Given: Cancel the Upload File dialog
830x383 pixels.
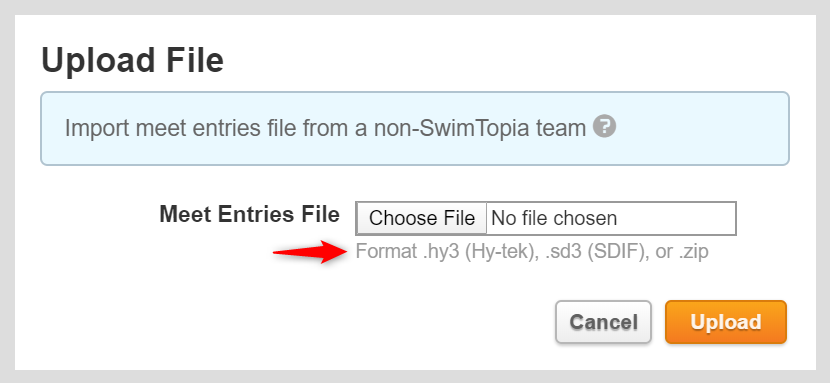Looking at the screenshot, I should tap(603, 322).
